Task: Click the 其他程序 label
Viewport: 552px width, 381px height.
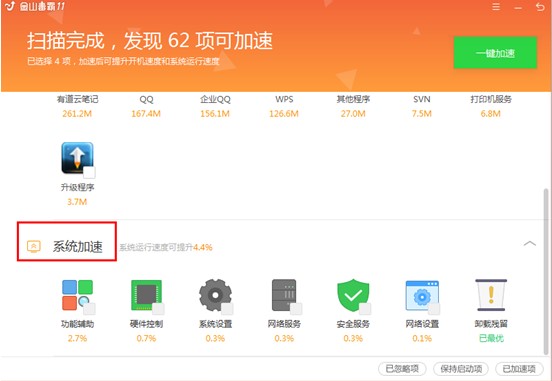Action: click(x=353, y=99)
